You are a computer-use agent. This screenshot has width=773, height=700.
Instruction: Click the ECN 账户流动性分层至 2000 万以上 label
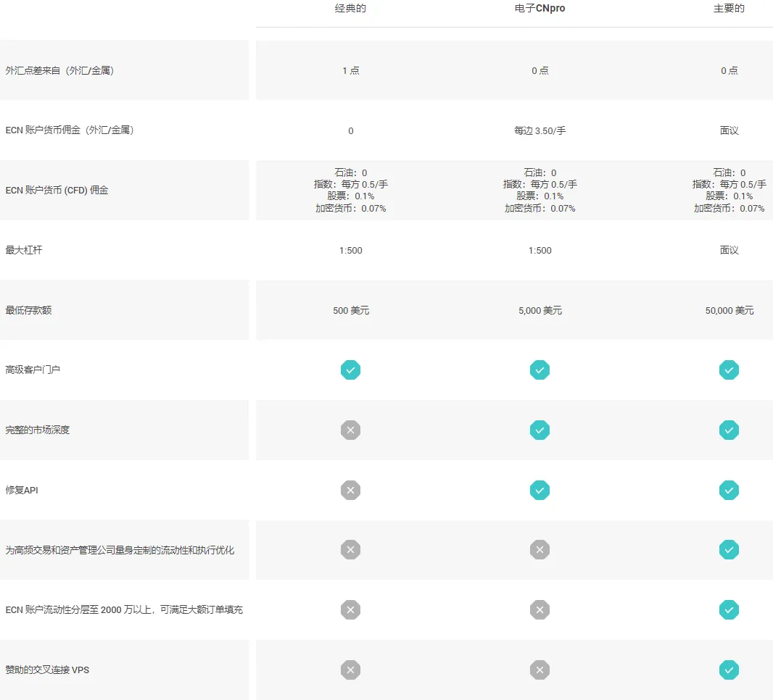point(124,610)
